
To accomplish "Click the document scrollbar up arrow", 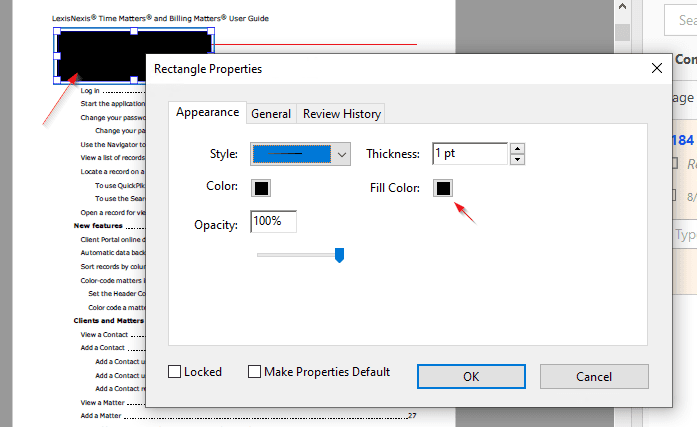I will click(x=622, y=6).
